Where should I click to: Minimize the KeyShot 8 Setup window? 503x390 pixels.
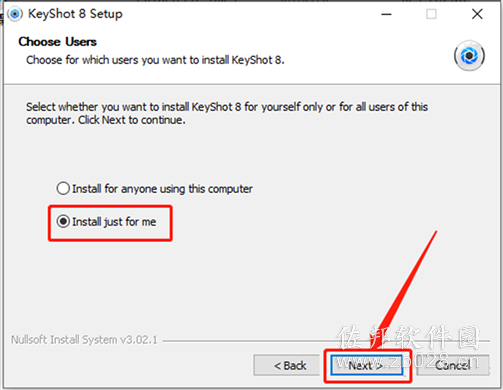pos(386,14)
